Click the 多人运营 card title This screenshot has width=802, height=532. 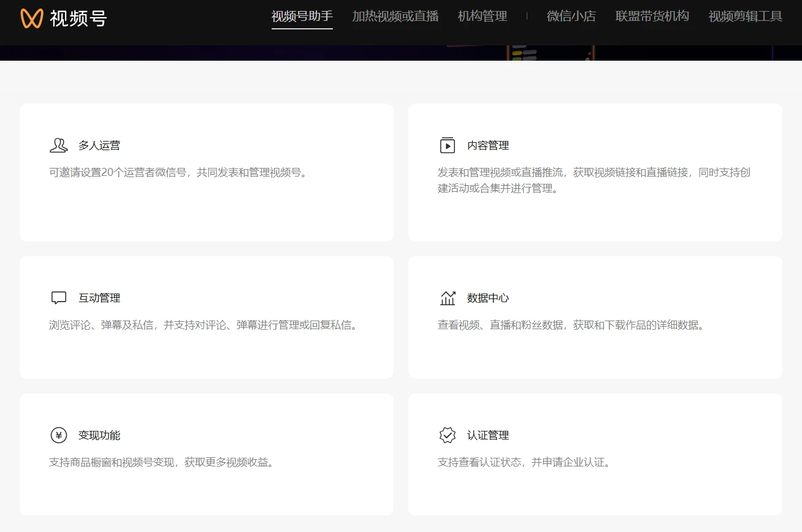point(99,145)
